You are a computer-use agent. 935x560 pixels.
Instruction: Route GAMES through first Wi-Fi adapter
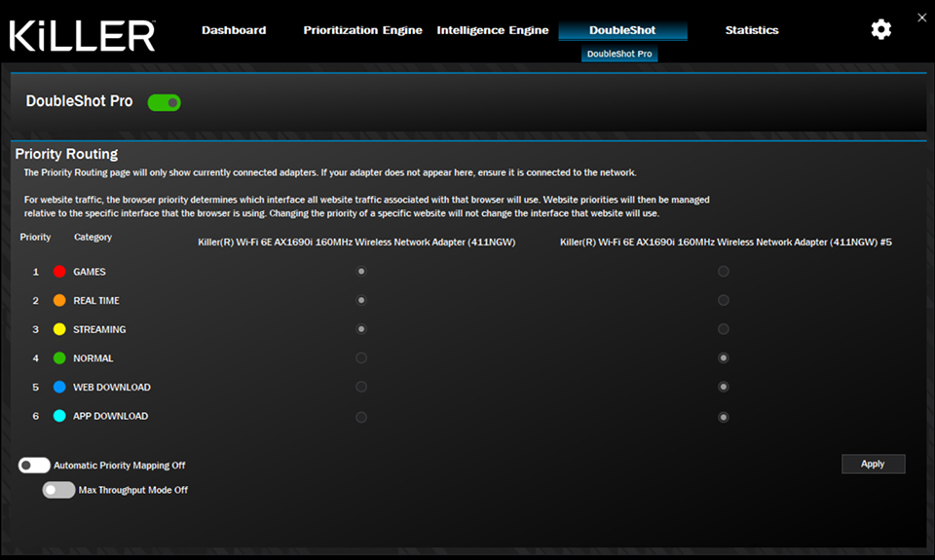(x=360, y=272)
